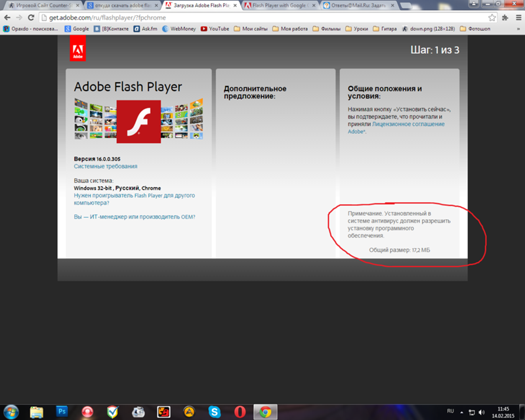Click the Chrome taskbar button
Image resolution: width=525 pixels, height=420 pixels.
click(x=265, y=411)
